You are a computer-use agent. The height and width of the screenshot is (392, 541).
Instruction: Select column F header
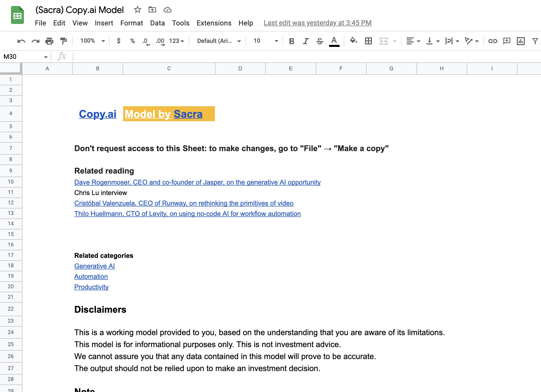point(341,69)
